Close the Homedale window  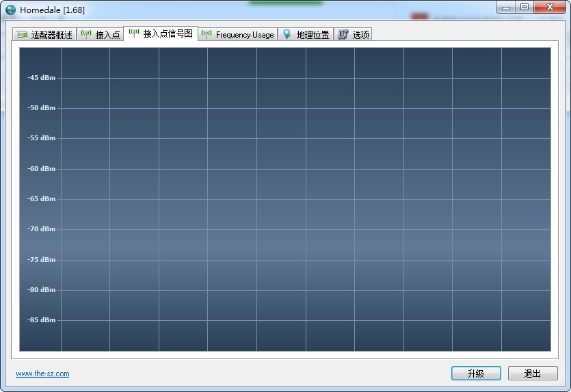[550, 8]
